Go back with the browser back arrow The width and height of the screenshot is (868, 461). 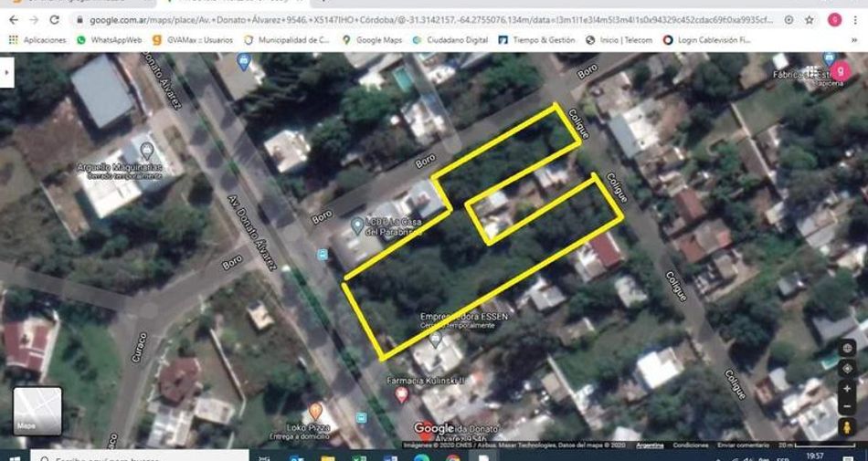point(14,20)
